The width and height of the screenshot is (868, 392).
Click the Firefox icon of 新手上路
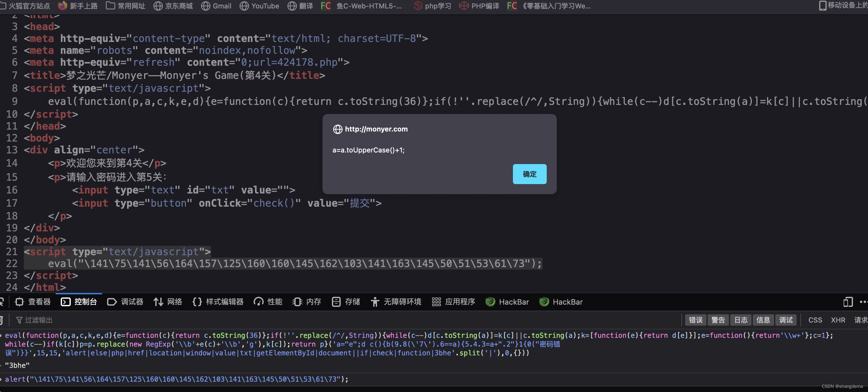[x=62, y=5]
